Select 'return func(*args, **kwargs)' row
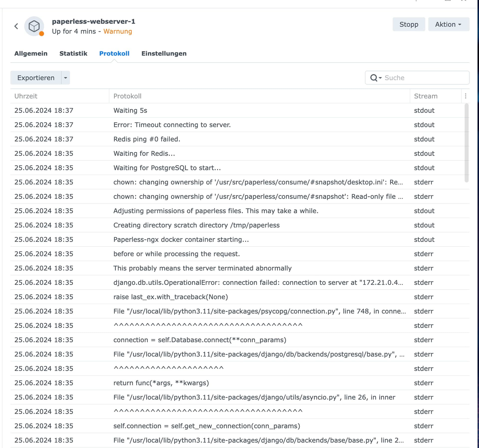This screenshot has height=448, width=479. click(x=240, y=383)
